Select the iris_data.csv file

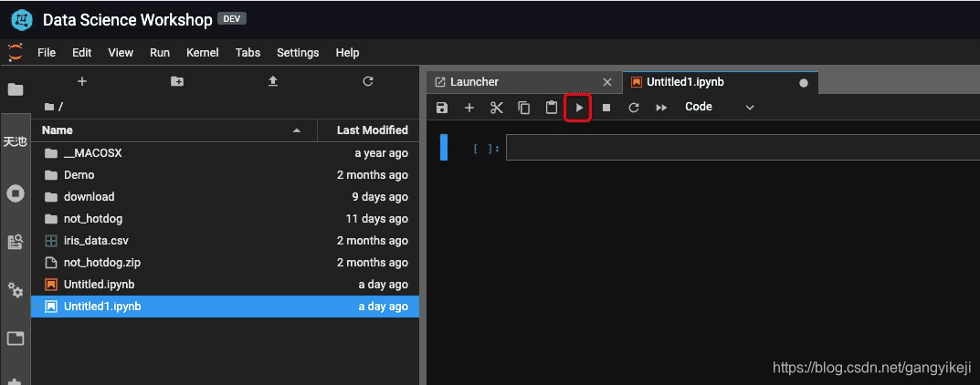coord(225,240)
